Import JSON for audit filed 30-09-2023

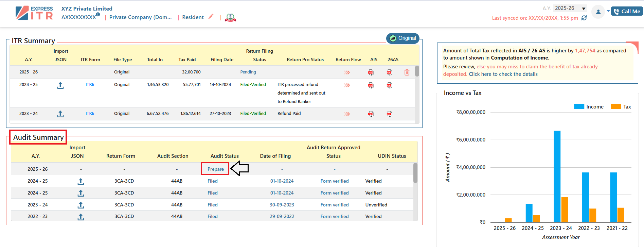[81, 205]
